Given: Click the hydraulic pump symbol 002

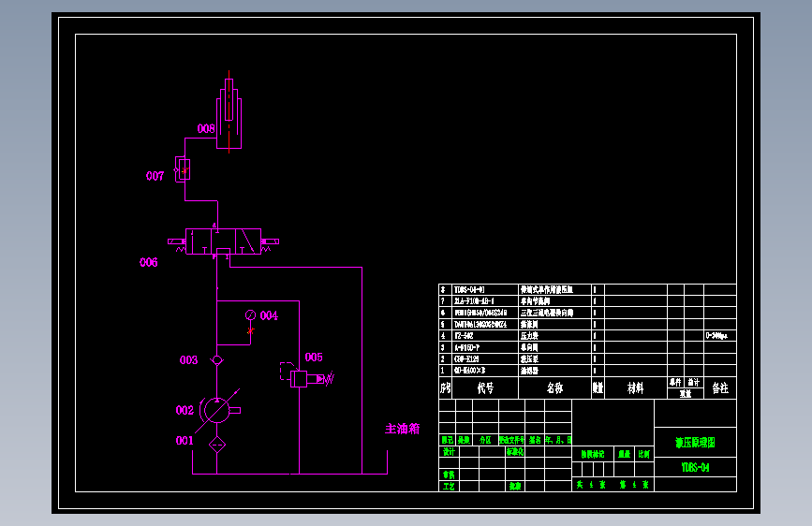Looking at the screenshot, I should 217,410.
